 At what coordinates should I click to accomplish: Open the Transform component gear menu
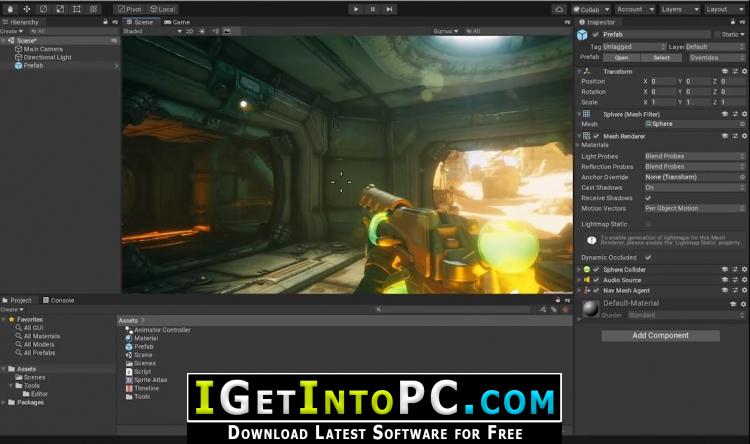click(x=744, y=71)
